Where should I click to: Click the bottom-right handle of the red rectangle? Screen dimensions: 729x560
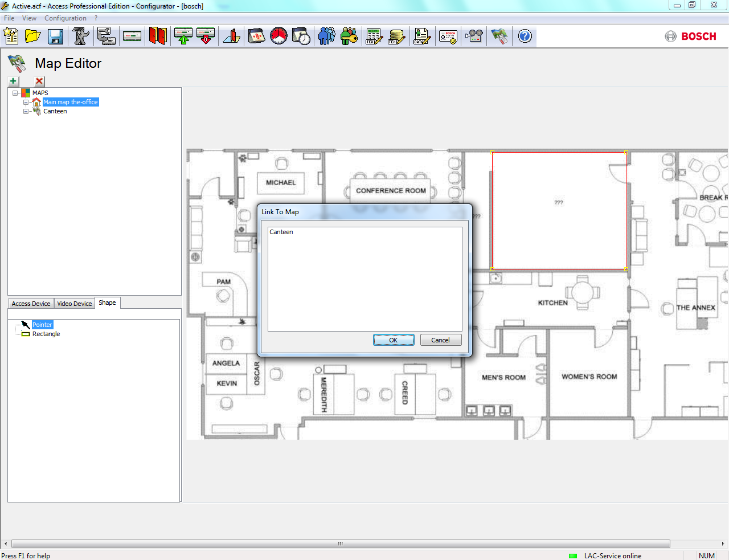click(x=626, y=269)
